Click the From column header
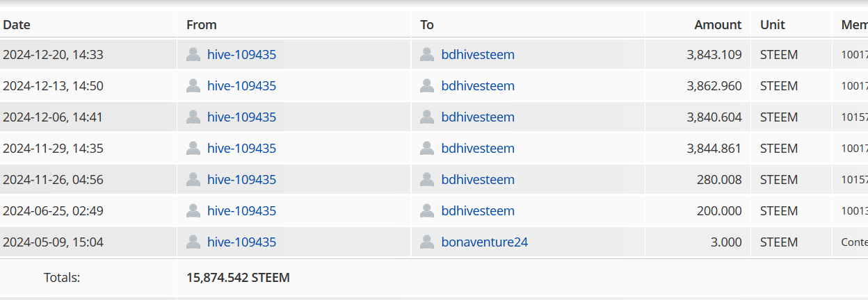This screenshot has width=868, height=300. tap(202, 25)
